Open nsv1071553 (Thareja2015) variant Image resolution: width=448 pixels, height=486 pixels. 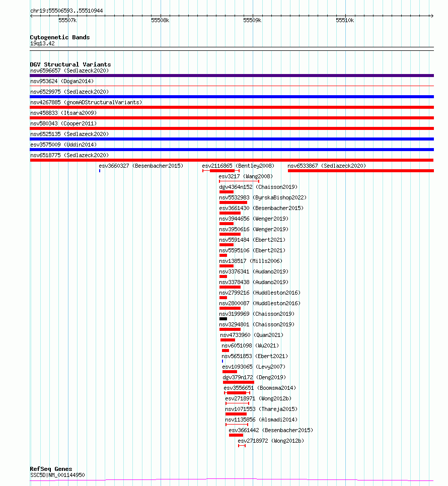coord(261,409)
